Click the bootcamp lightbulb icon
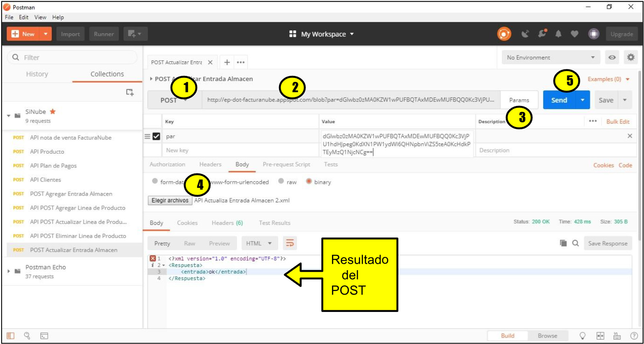The width and height of the screenshot is (644, 344). coord(582,336)
